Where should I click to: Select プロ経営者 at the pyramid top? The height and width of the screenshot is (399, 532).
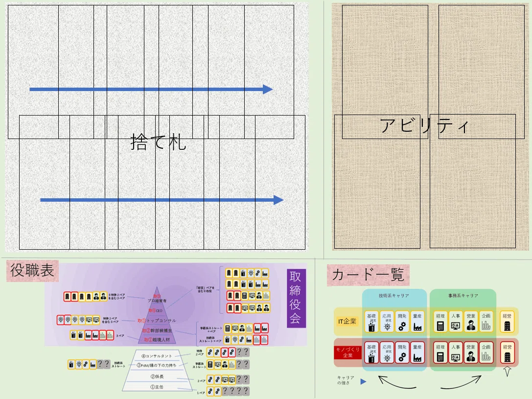pyautogui.click(x=157, y=301)
